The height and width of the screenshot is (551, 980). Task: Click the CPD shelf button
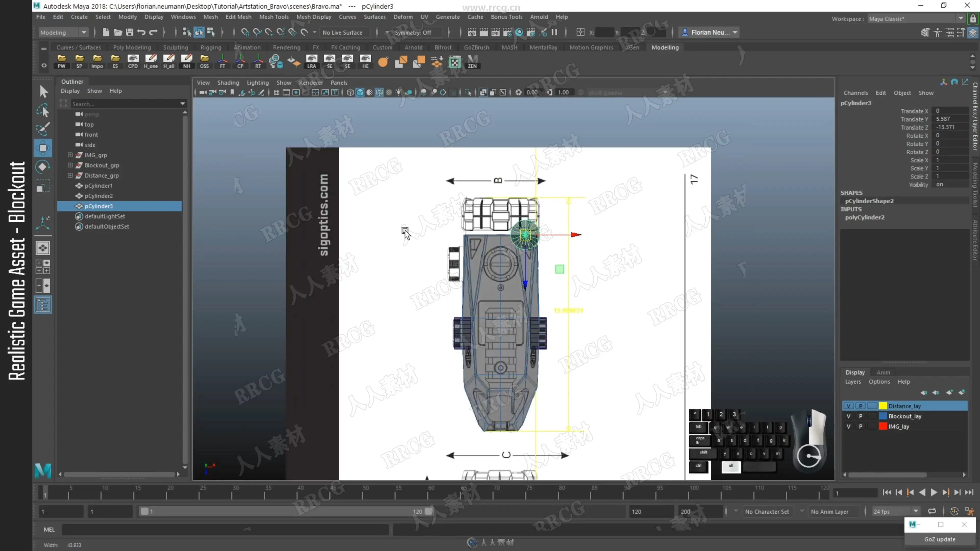(133, 61)
